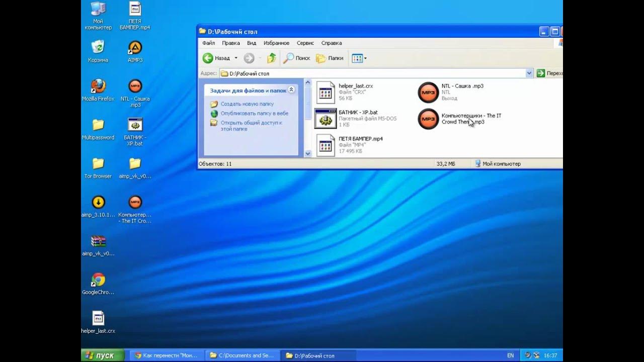Select БАТНИК - XP.bat in explorer window
This screenshot has width=644, height=362.
click(356, 119)
